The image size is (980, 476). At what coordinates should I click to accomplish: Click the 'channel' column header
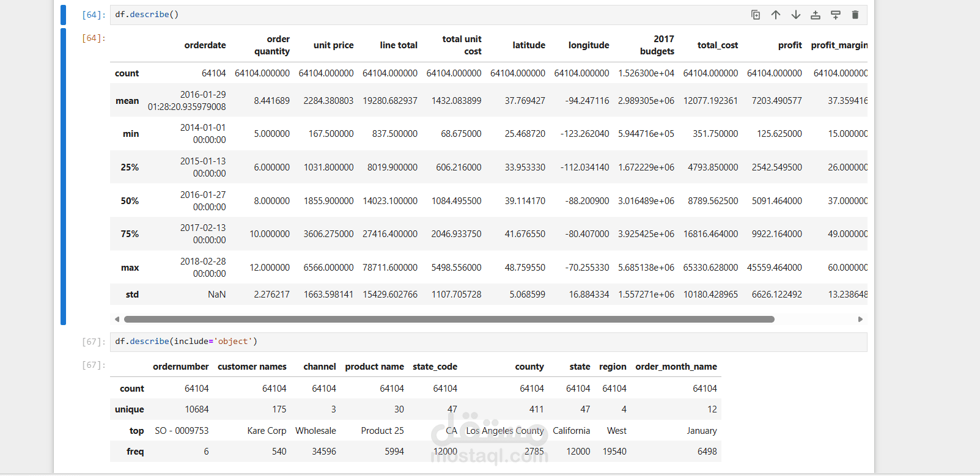[x=320, y=367]
